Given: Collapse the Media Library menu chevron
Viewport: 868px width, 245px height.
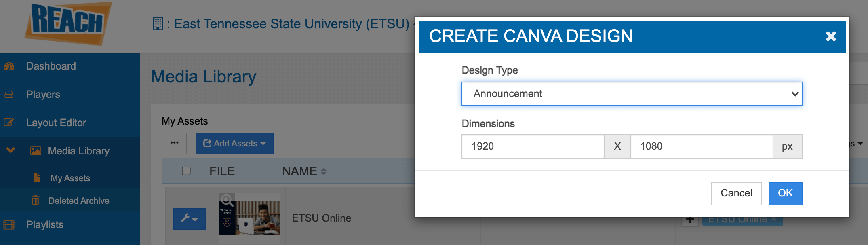Looking at the screenshot, I should pyautogui.click(x=11, y=150).
